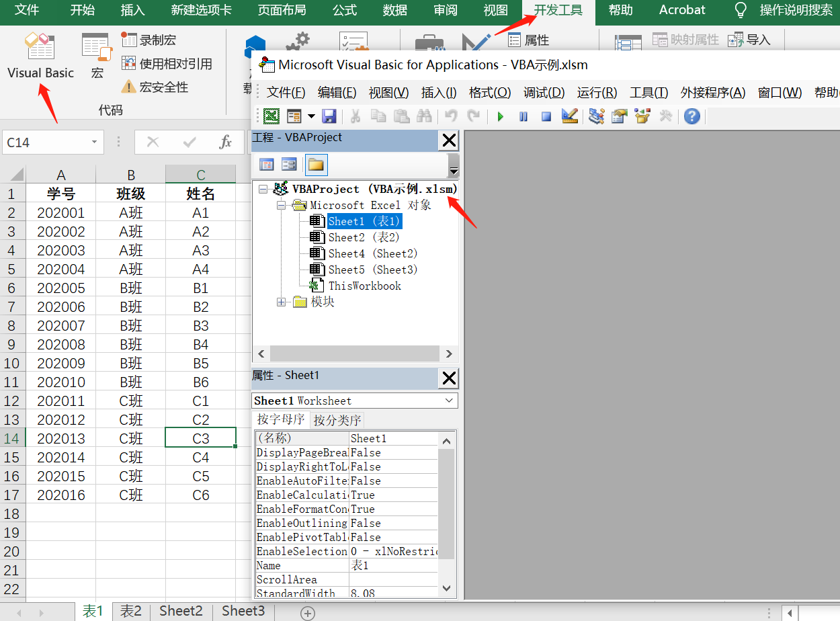Switch to 按字母序 properties tab
The width and height of the screenshot is (840, 621).
coord(281,419)
